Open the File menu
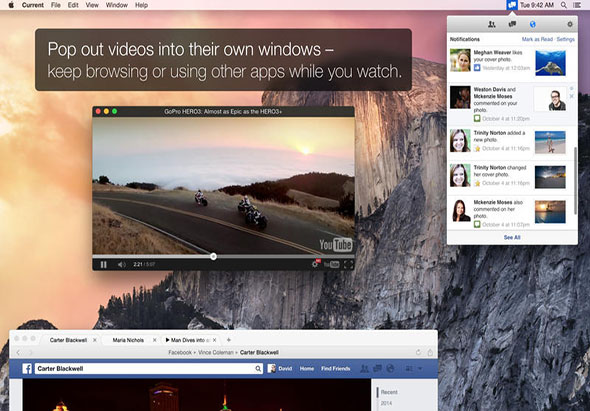This screenshot has width=590, height=411. (x=56, y=5)
